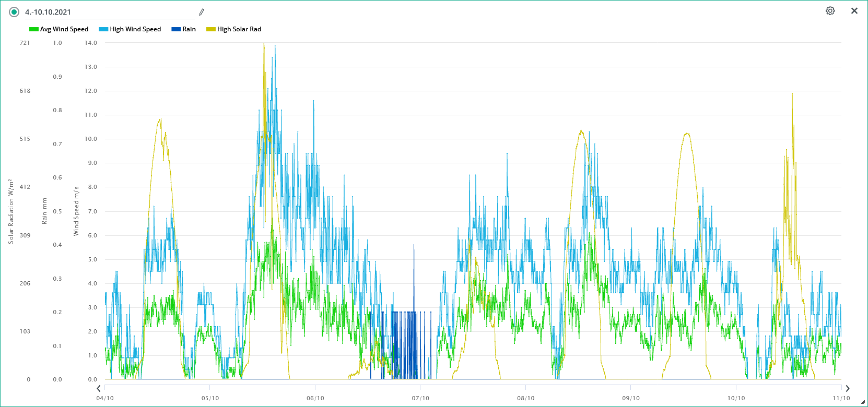Close the chart panel with the X

(854, 11)
